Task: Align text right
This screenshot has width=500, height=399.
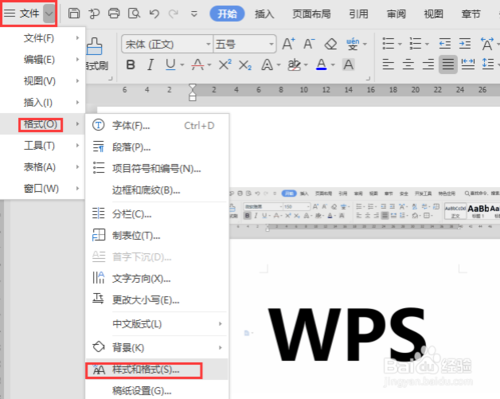Action: click(x=428, y=64)
